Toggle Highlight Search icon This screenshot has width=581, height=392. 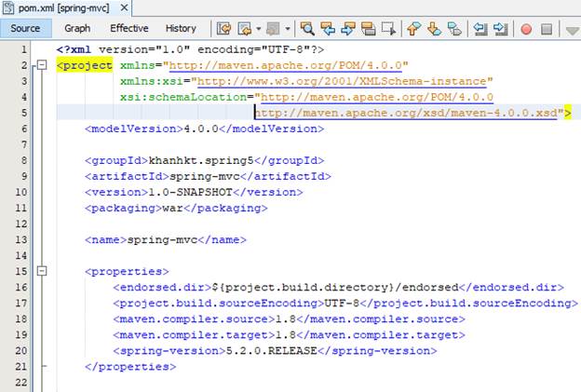[369, 29]
